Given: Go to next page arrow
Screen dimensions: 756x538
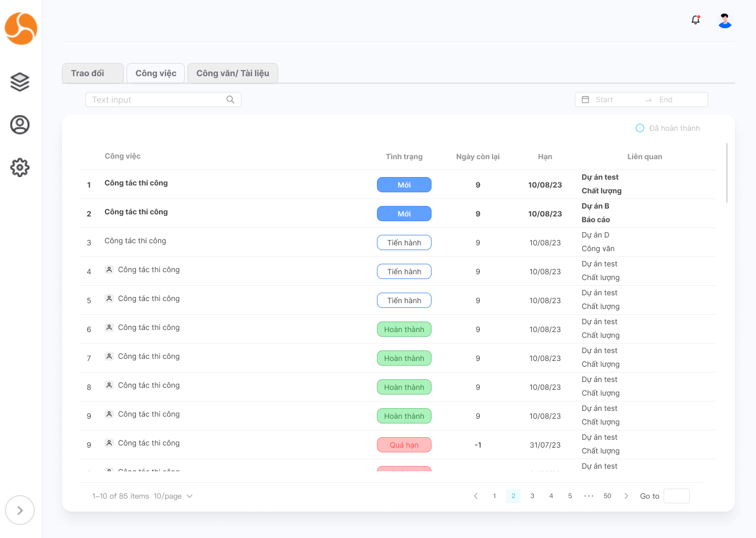Looking at the screenshot, I should [x=626, y=496].
